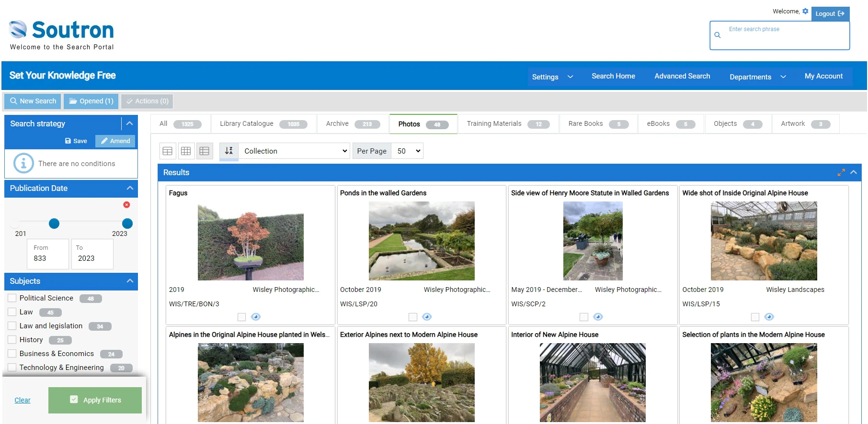Viewport: 868px width, 424px height.
Task: Open the Opened (1) records list
Action: [x=91, y=101]
